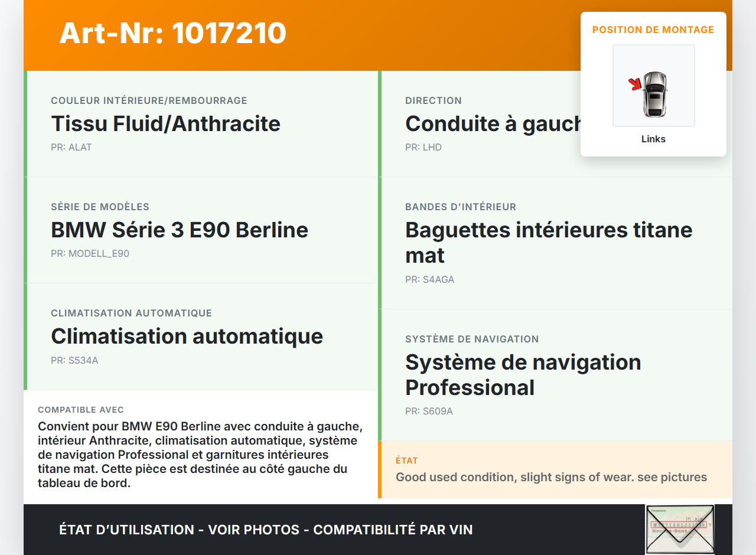Screen dimensions: 756x555
Task: Click the BANDES D'INTÉRIEUR label
Action: [461, 207]
